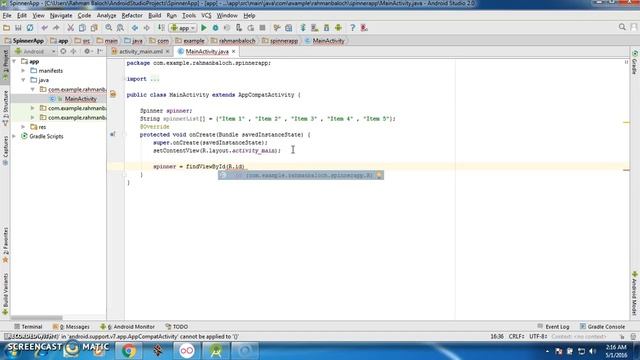Open the VCS menu
The image size is (640, 360).
pyautogui.click(x=206, y=16)
